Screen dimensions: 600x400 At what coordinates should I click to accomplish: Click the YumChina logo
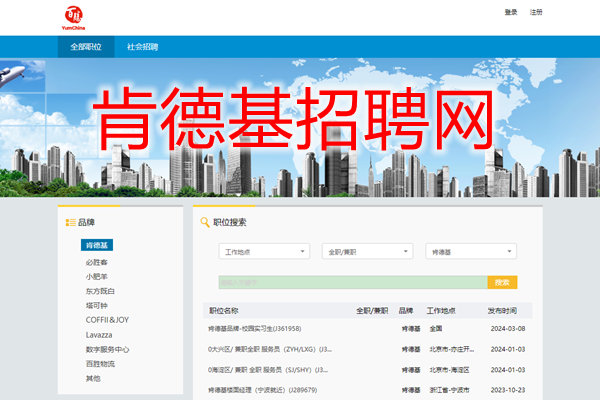[x=73, y=18]
